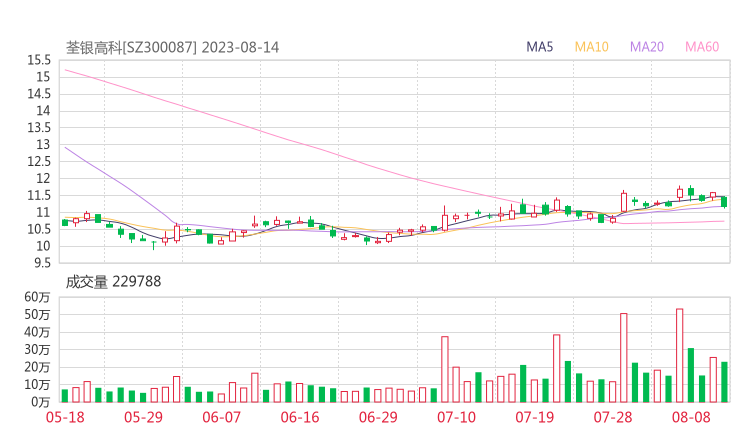The image size is (740, 440).
Task: Click the 12 price axis label
Action: pyautogui.click(x=43, y=178)
